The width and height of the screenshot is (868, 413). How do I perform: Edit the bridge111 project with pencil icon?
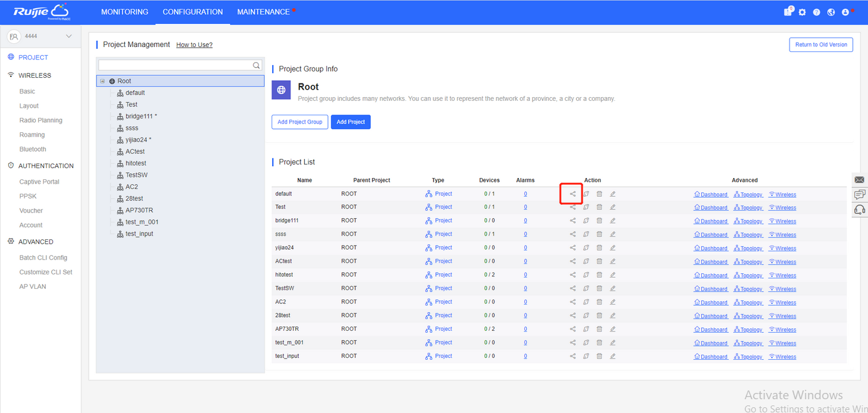click(613, 221)
